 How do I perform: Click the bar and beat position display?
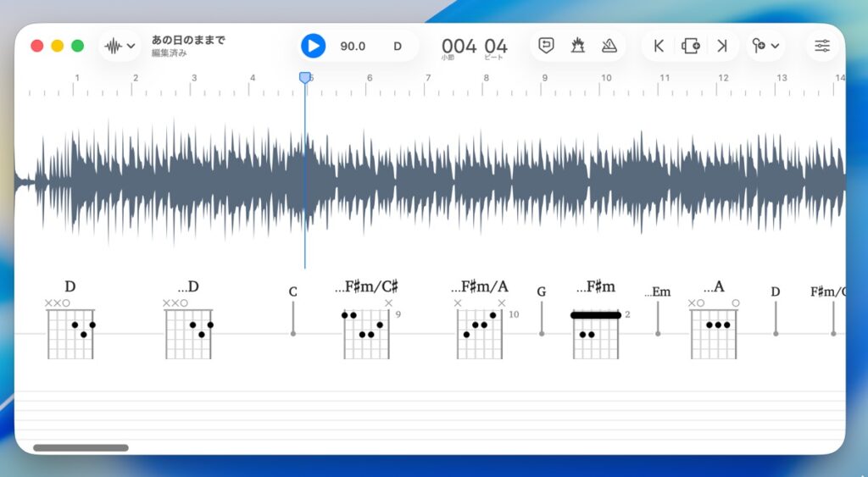point(474,47)
